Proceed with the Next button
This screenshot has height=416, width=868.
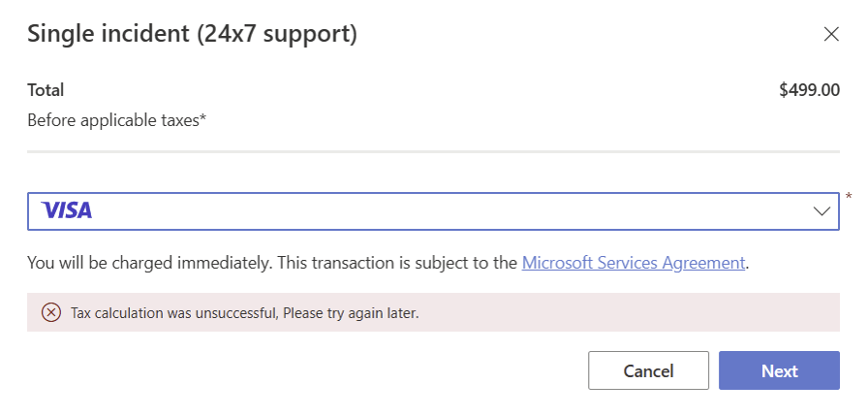click(779, 371)
